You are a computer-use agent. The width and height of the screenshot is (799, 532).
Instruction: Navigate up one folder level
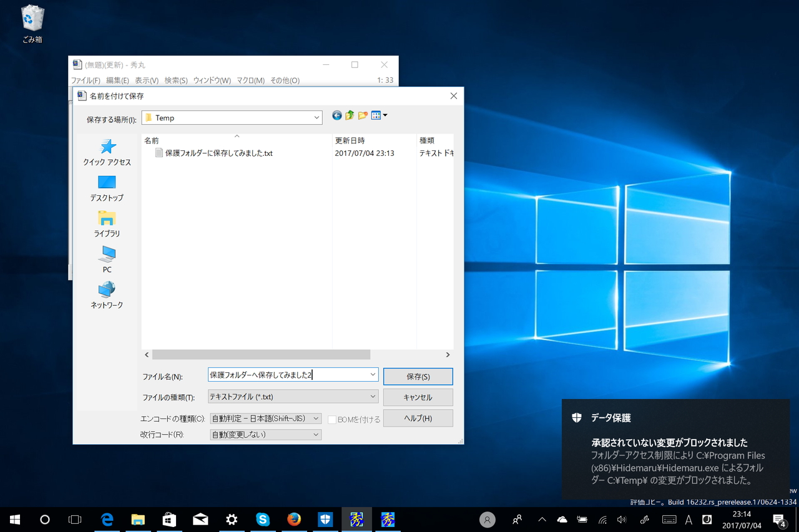click(x=350, y=115)
